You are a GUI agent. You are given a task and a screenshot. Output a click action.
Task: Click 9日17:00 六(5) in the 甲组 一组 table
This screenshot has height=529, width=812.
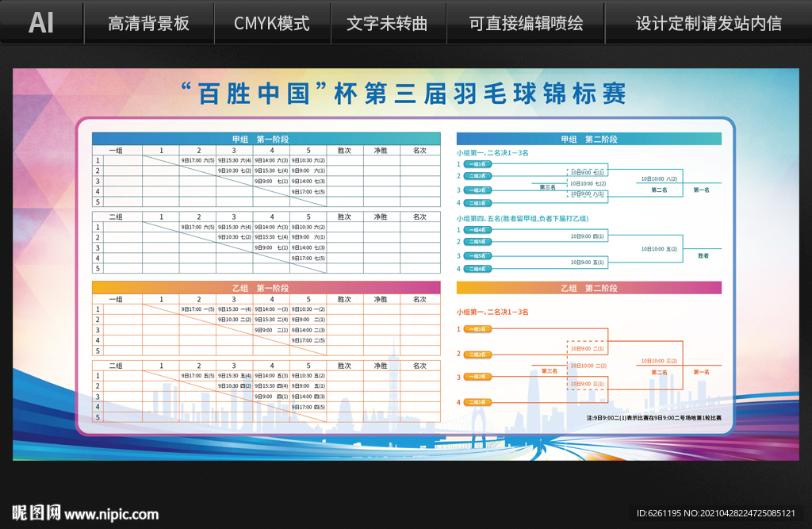tap(197, 161)
